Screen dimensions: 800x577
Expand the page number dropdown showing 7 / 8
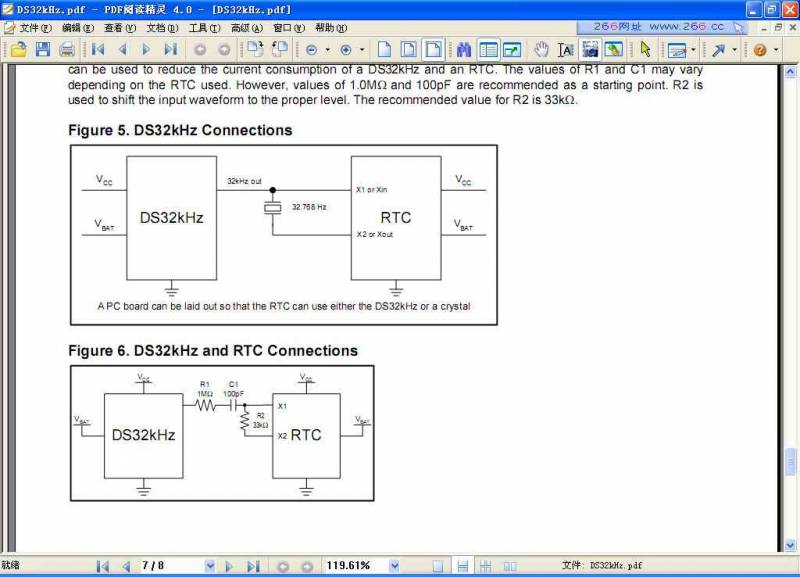[210, 566]
